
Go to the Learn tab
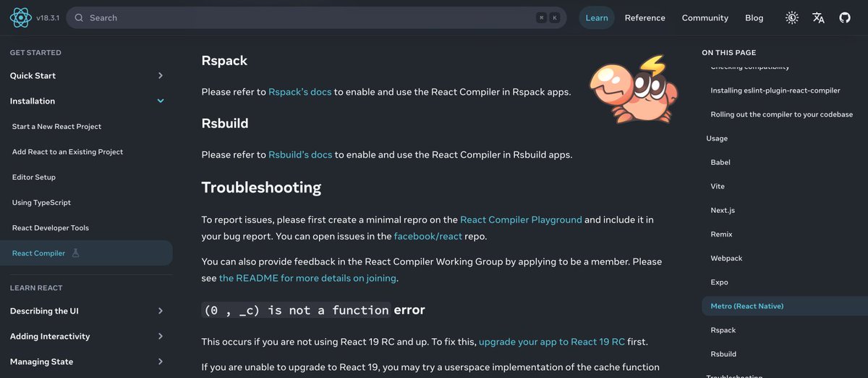[x=597, y=17]
